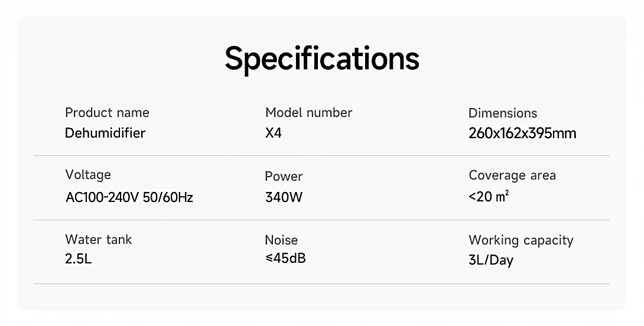This screenshot has width=644, height=326.
Task: Click the Coverage area label
Action: coord(512,175)
